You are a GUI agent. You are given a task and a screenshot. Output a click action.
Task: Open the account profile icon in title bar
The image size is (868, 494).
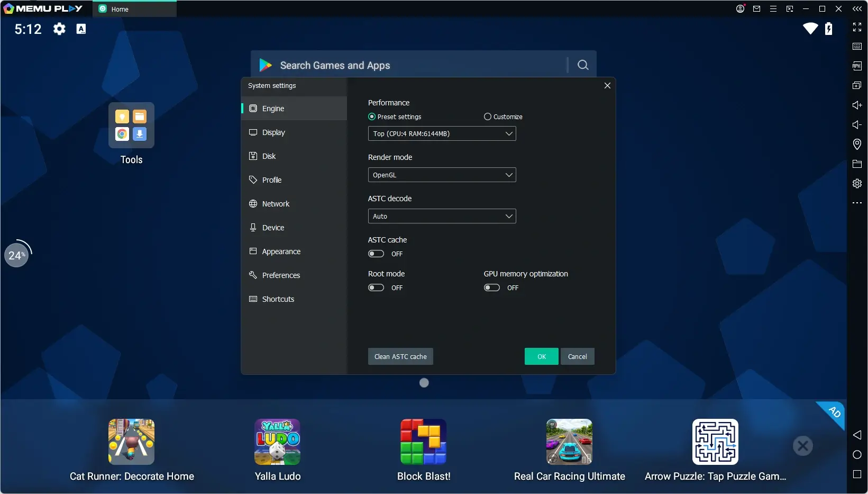click(741, 8)
